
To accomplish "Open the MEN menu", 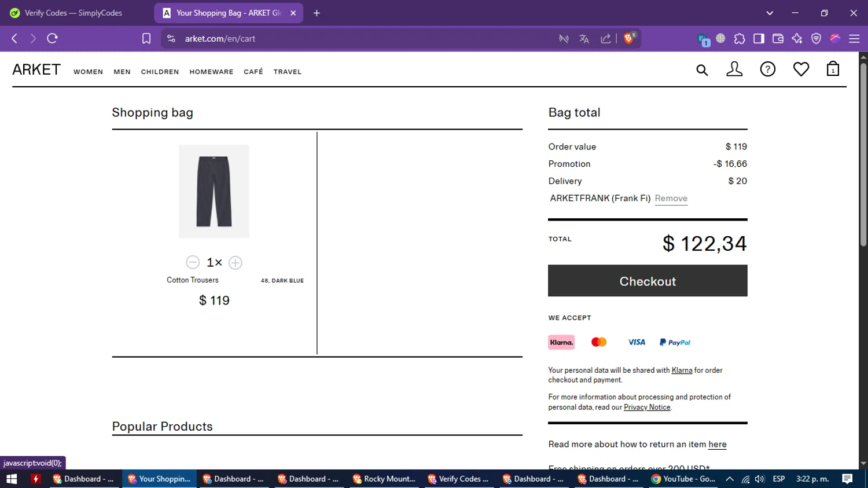I will pyautogui.click(x=122, y=72).
